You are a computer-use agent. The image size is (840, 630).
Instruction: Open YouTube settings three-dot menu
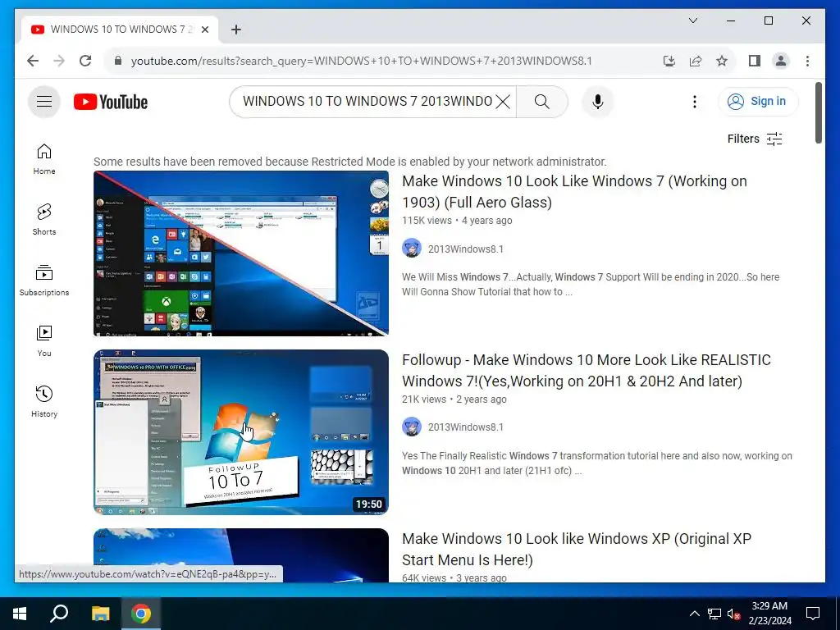pos(694,102)
